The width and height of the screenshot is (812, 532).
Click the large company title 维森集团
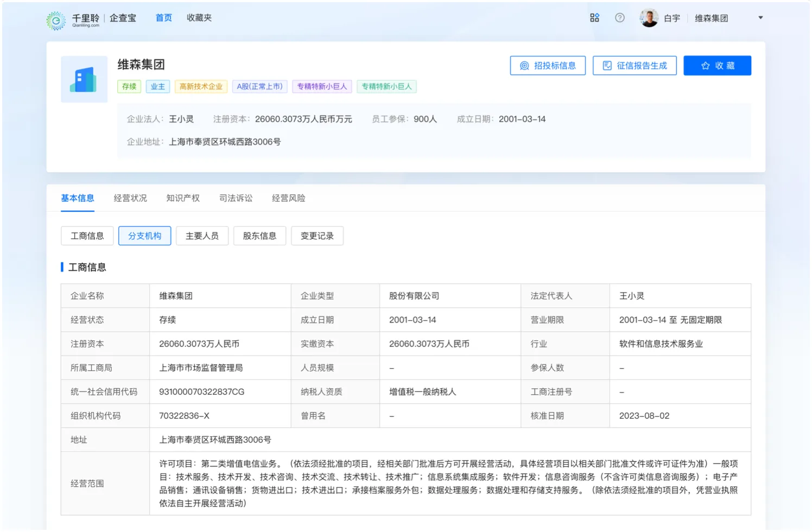[141, 65]
